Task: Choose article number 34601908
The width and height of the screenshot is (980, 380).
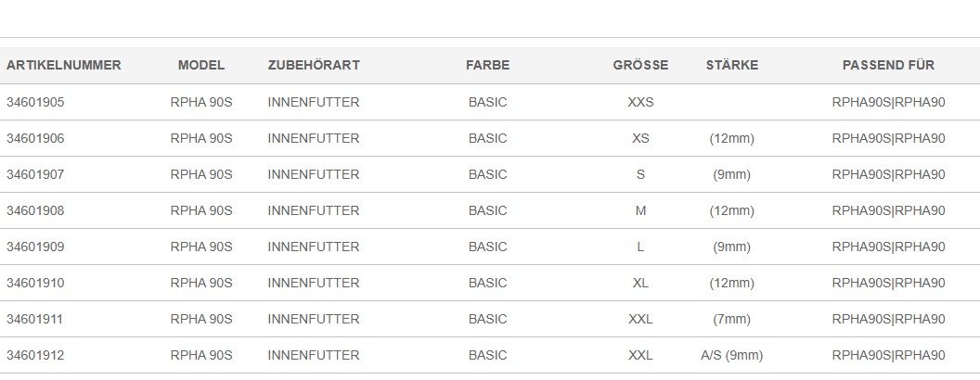Action: pyautogui.click(x=35, y=211)
